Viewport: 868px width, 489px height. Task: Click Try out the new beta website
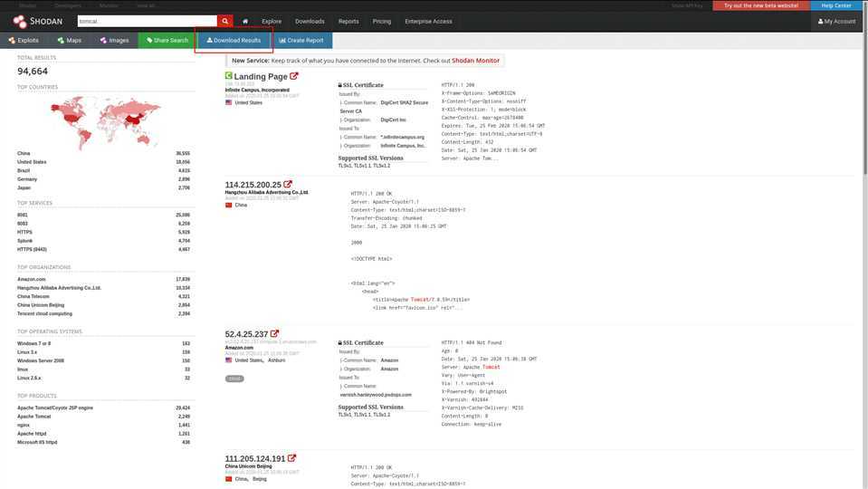[761, 5]
